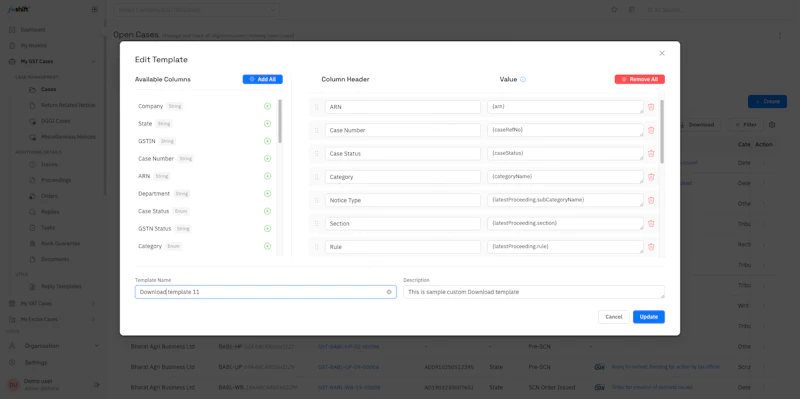Open company selector dropdown in top bar
800x399 pixels.
coord(196,10)
